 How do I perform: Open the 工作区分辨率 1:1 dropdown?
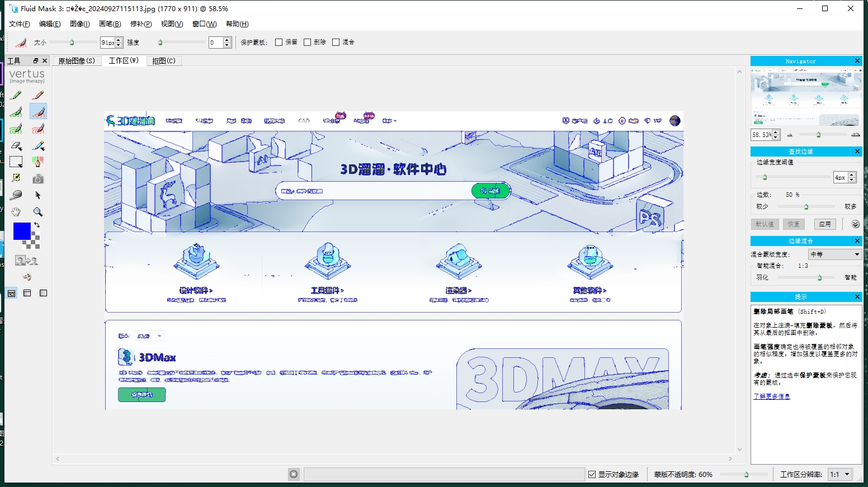pos(839,474)
